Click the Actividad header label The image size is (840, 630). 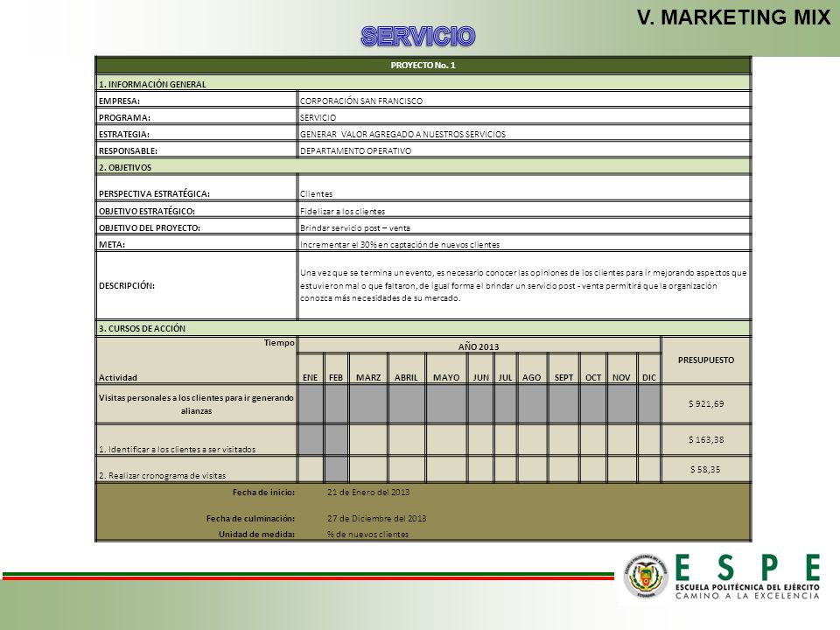[x=118, y=377]
